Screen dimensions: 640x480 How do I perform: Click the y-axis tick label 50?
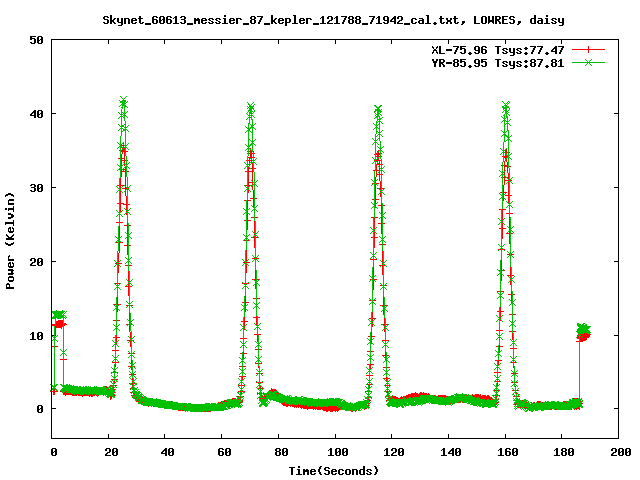[x=36, y=40]
